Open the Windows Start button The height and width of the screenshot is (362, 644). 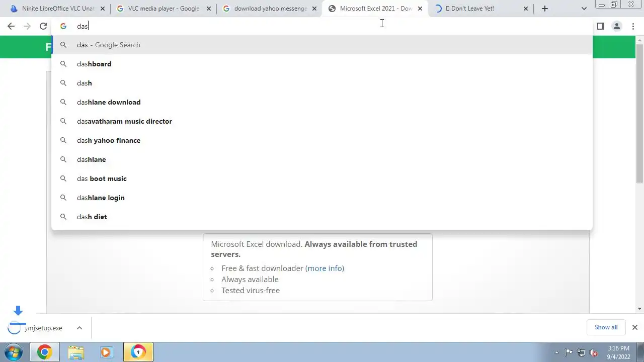(x=13, y=352)
